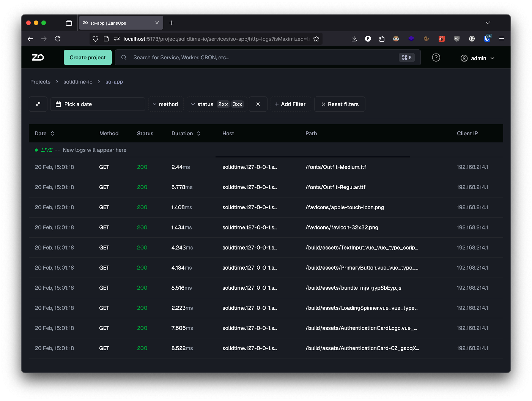
Task: Open the browser downloads icon
Action: 354,39
